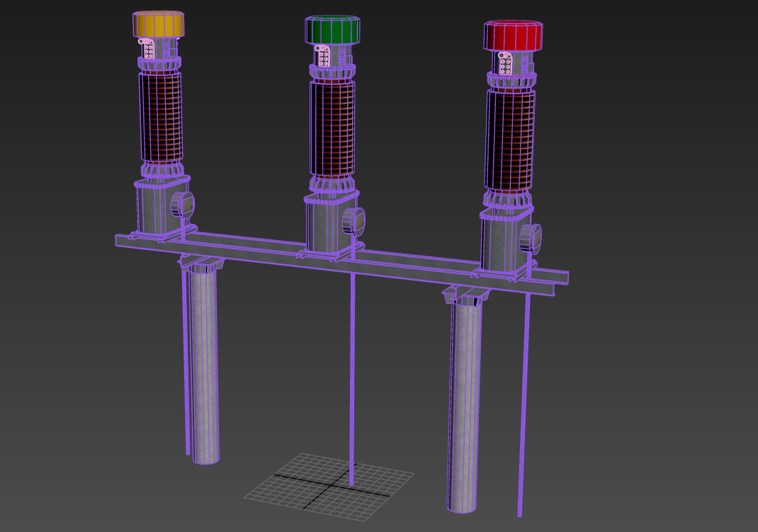Pick the round gauge on the right housing
Image resolution: width=758 pixels, height=532 pixels.
(531, 239)
